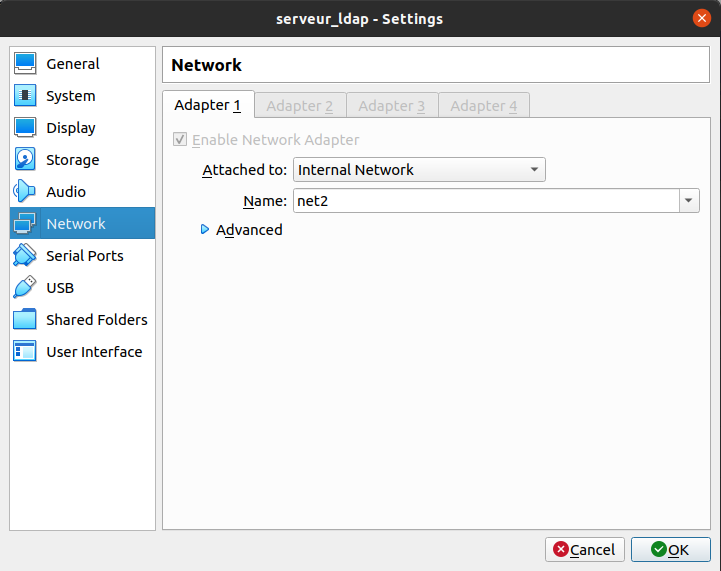Screen dimensions: 721x571
Task: Click the General section monitor icon
Action: pos(26,64)
